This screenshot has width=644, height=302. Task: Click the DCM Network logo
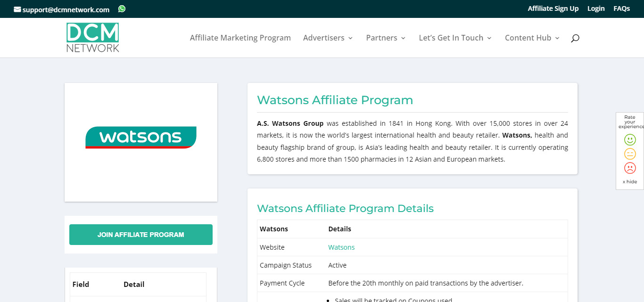pos(92,37)
